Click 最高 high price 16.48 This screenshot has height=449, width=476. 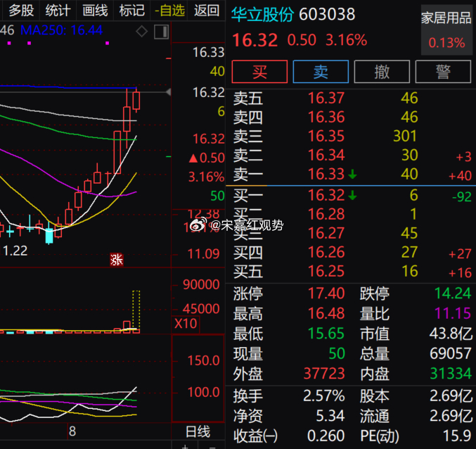(x=326, y=313)
